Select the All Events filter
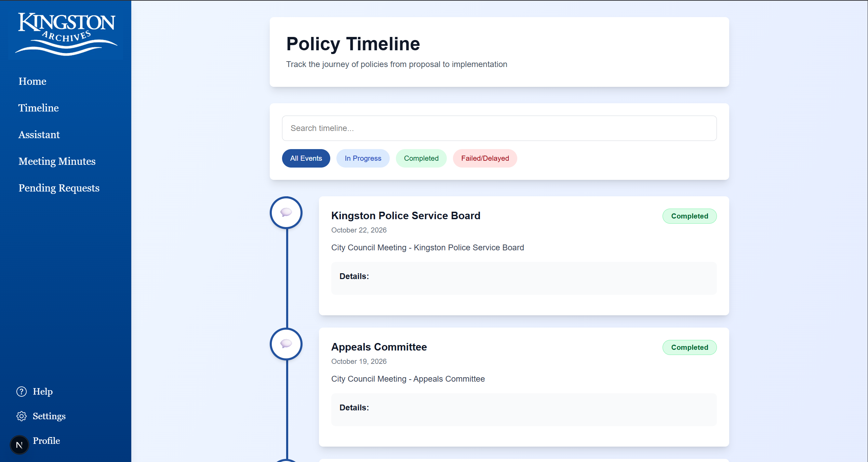The height and width of the screenshot is (462, 868). (x=306, y=158)
